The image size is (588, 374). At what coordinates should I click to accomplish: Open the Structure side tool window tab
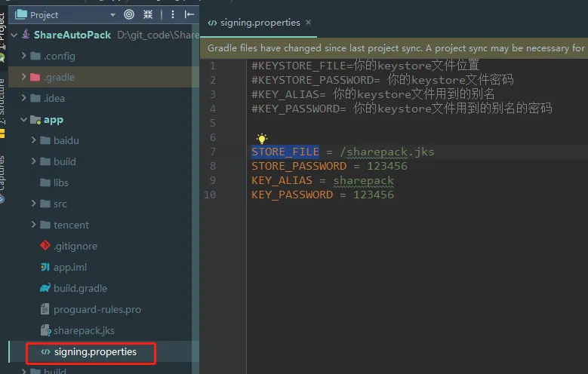click(2, 101)
